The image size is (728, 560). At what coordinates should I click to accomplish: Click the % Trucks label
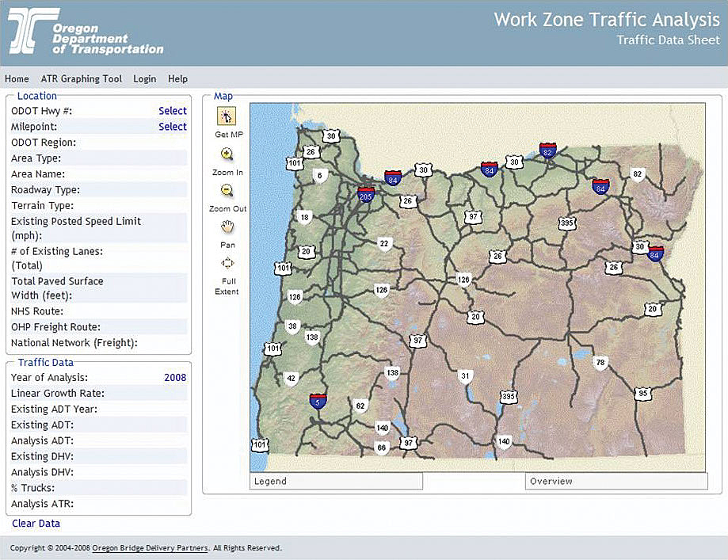click(x=32, y=488)
